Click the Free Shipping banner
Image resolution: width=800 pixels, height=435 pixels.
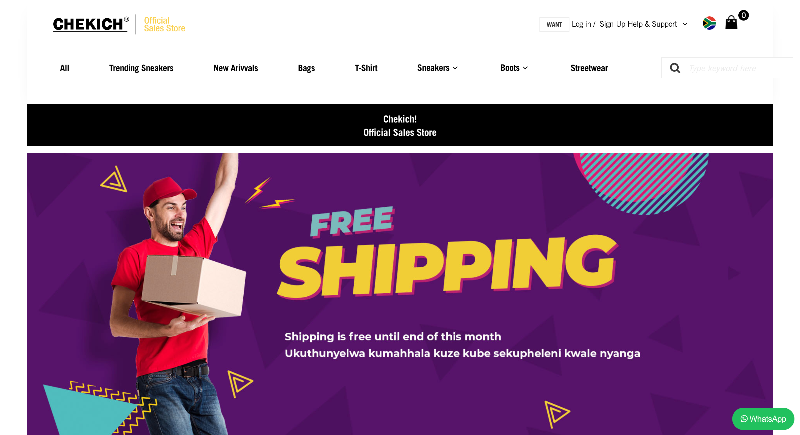400,294
